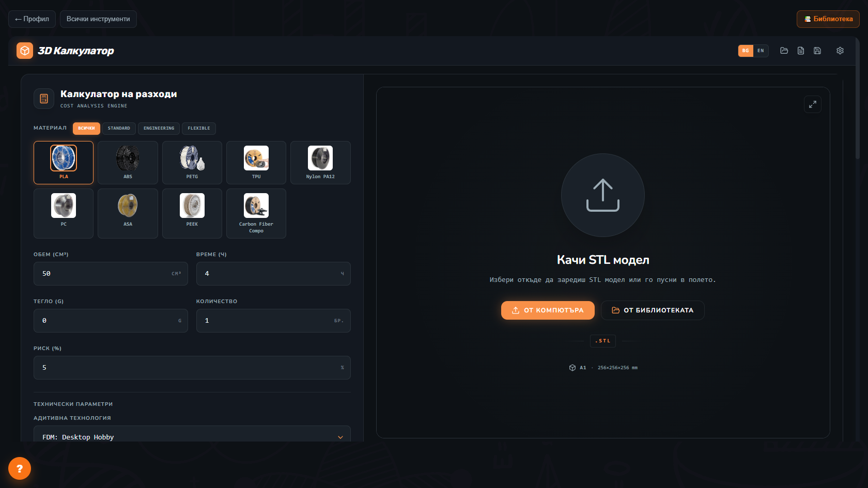Filter materials by ВСИЧКИ
868x488 pixels.
pyautogui.click(x=86, y=128)
